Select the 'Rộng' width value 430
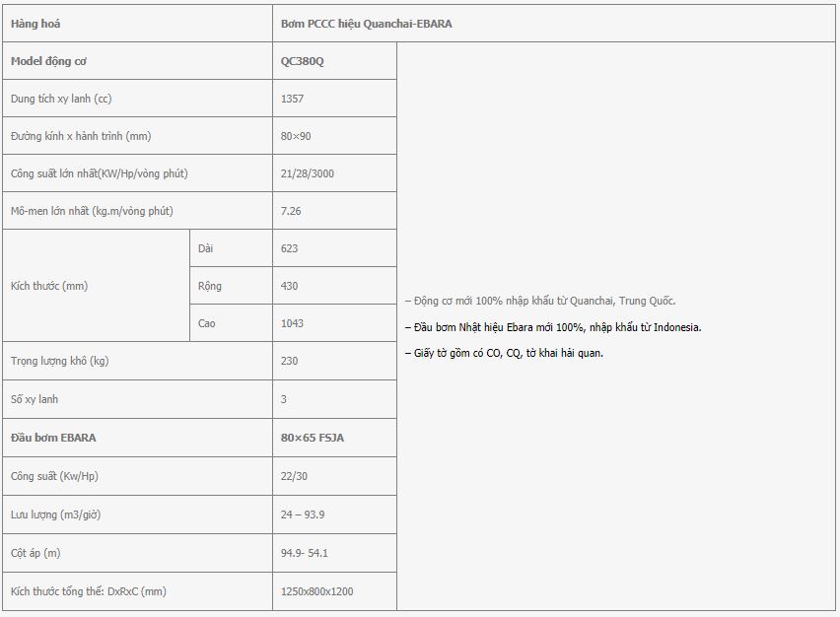 289,286
